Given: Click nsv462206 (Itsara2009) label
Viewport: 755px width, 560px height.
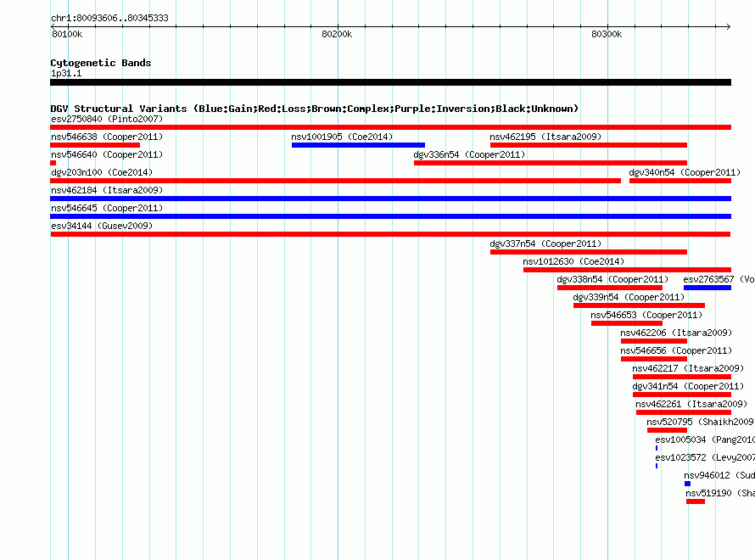Looking at the screenshot, I should [x=676, y=333].
